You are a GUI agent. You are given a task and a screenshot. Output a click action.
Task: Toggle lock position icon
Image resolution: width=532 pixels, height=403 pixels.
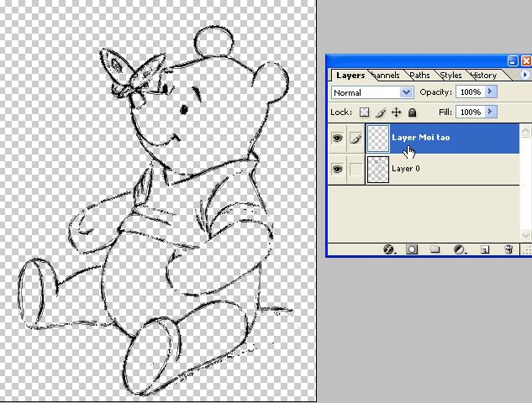coord(397,113)
